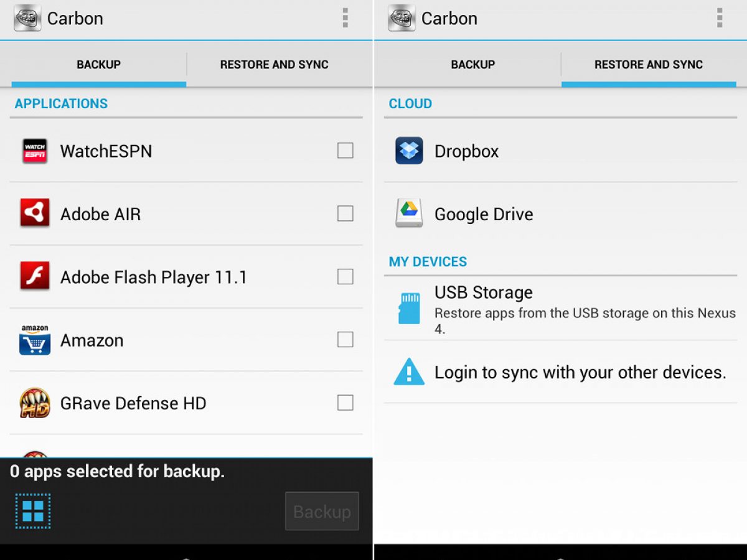Image resolution: width=747 pixels, height=560 pixels.
Task: Switch to Restore and Sync tab on left screen
Action: click(274, 65)
